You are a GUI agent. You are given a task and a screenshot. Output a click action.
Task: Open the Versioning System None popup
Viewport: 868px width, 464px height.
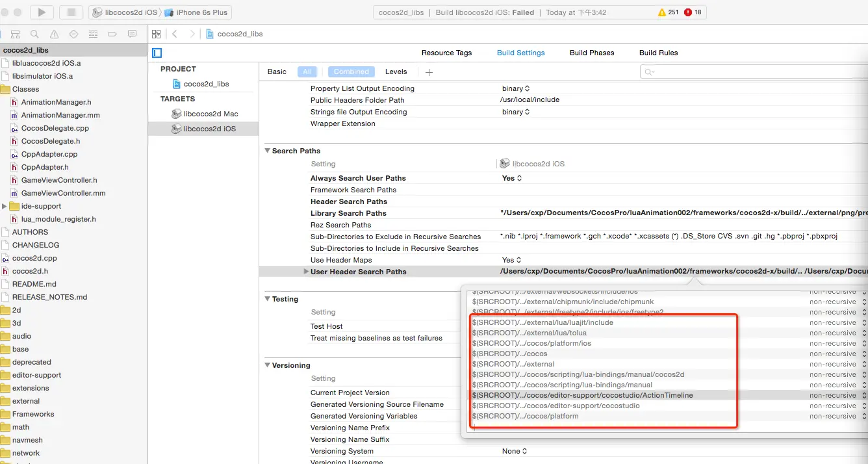click(515, 451)
